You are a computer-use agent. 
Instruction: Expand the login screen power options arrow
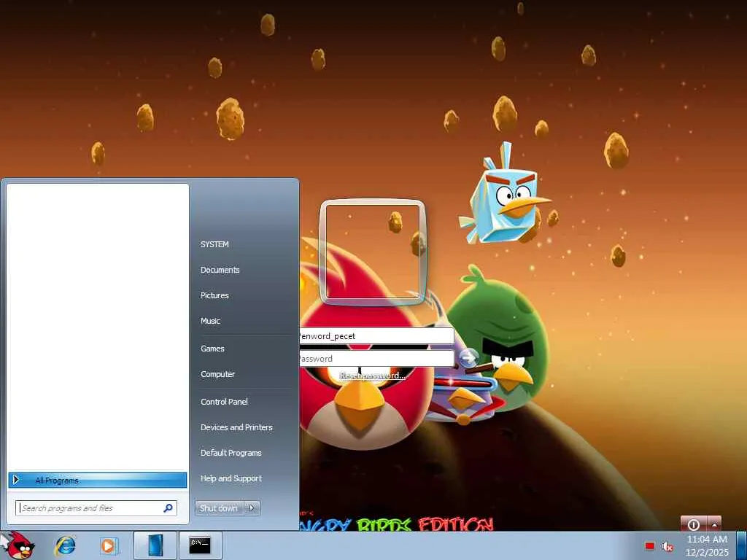714,524
